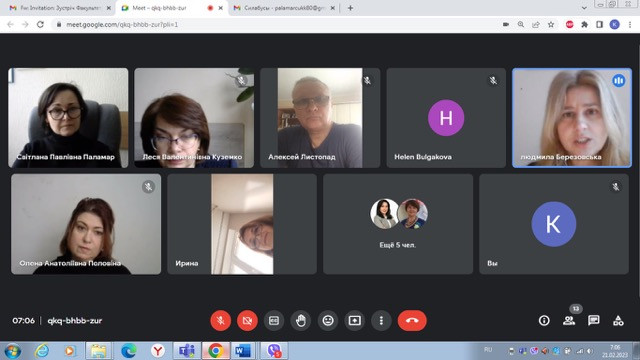Toggle closed captions button

tap(274, 321)
